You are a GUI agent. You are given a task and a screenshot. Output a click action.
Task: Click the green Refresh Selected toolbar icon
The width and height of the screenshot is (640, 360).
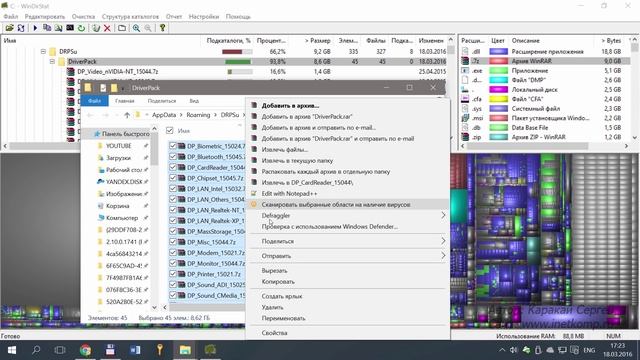pos(81,28)
